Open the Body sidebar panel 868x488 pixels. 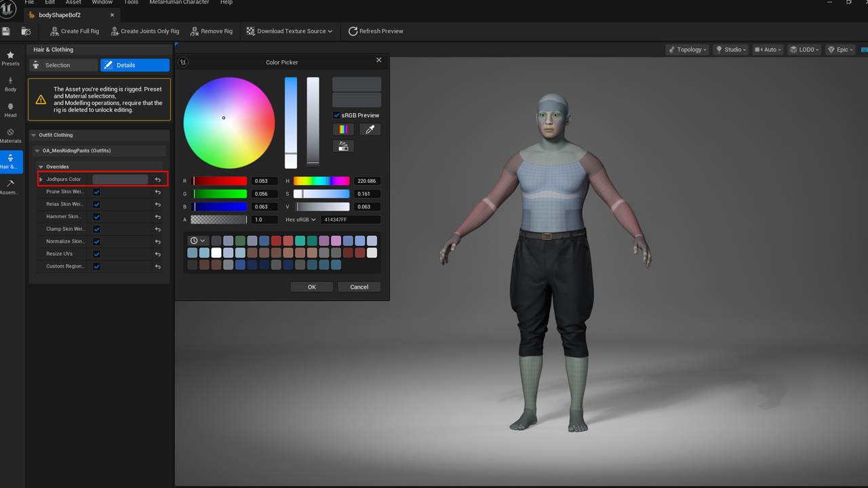click(10, 84)
